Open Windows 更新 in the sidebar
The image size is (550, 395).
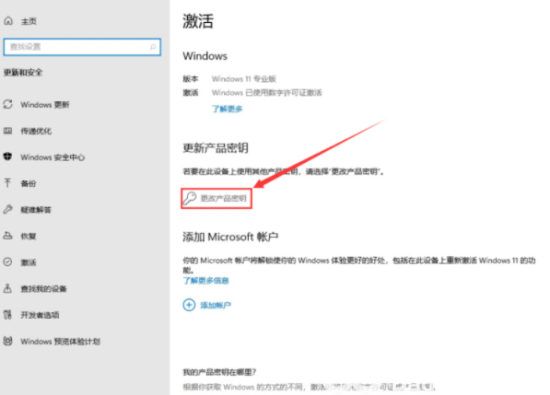point(45,105)
